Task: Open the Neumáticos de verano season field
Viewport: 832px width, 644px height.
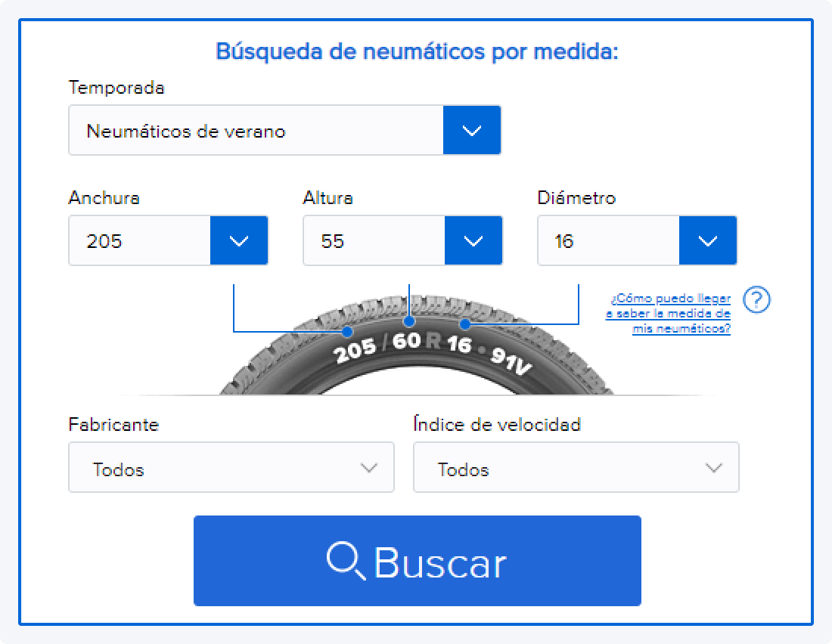Action: point(256,131)
